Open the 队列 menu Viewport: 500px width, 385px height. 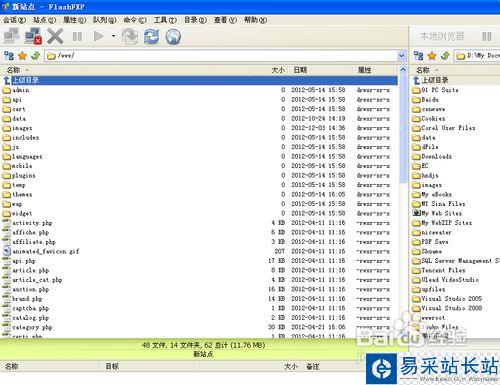[105, 20]
